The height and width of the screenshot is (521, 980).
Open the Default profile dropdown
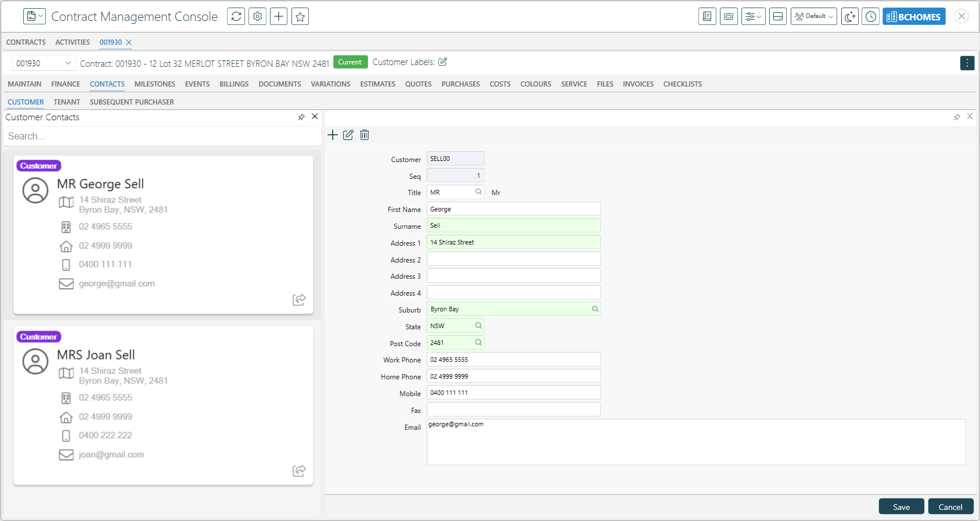[x=814, y=16]
